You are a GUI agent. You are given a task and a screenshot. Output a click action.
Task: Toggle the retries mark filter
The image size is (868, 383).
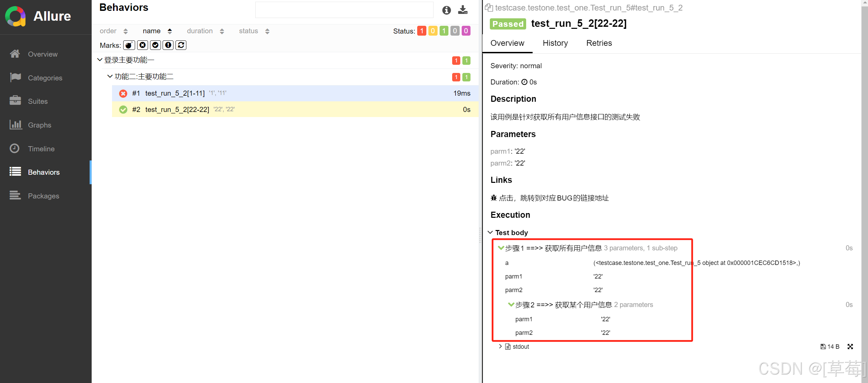[181, 45]
